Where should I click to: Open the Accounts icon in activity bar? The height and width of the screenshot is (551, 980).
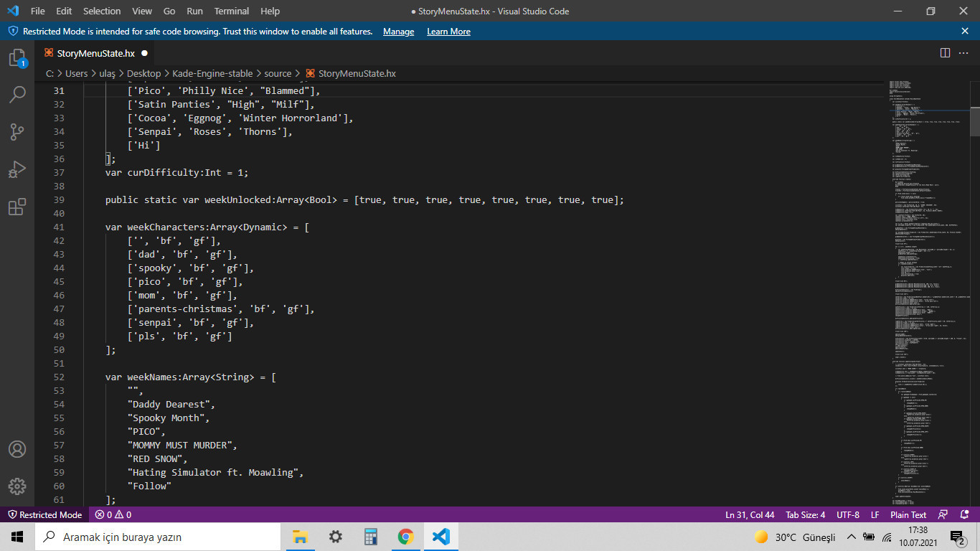pyautogui.click(x=17, y=450)
